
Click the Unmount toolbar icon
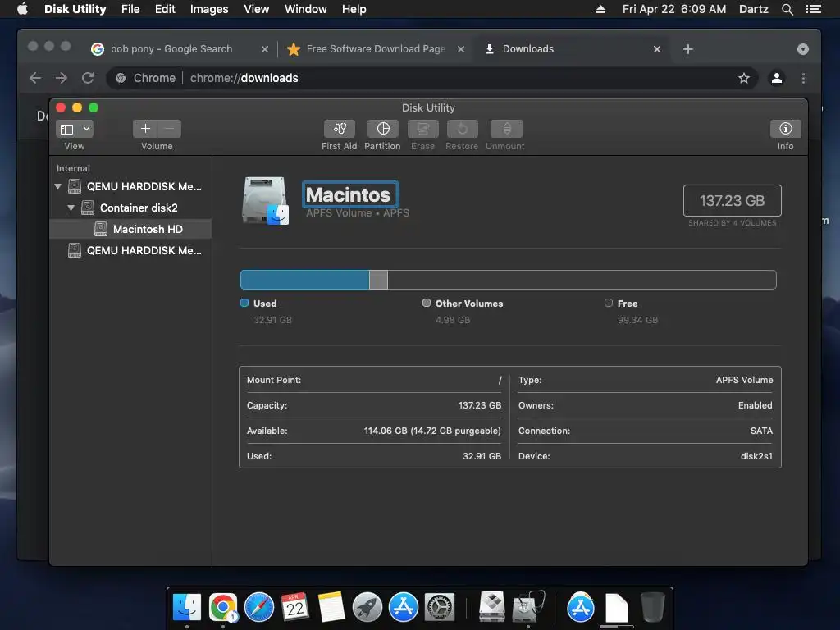[506, 129]
